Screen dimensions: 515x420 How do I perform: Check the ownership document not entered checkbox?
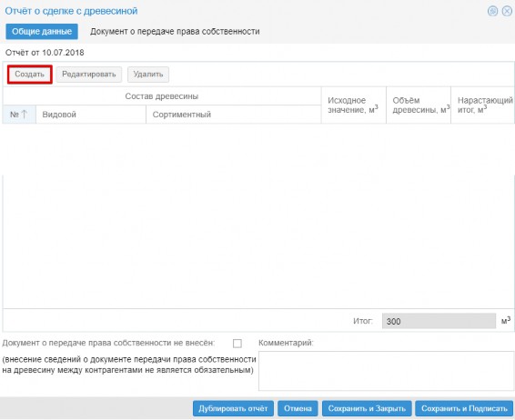point(237,344)
